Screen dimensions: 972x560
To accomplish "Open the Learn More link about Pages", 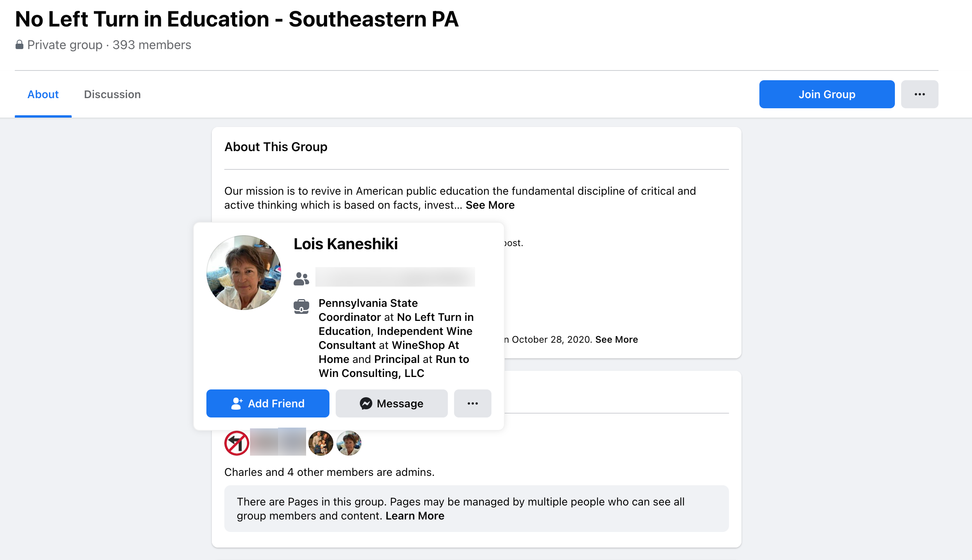I will 414,515.
